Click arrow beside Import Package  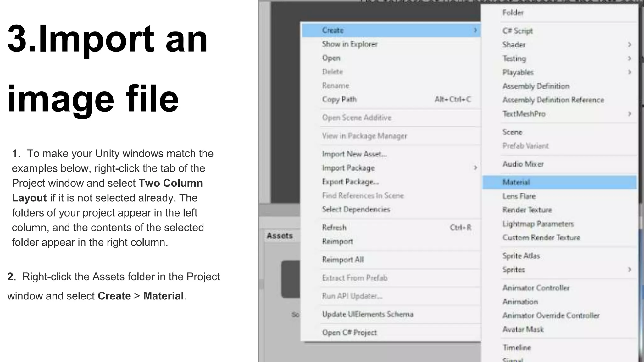(x=475, y=168)
